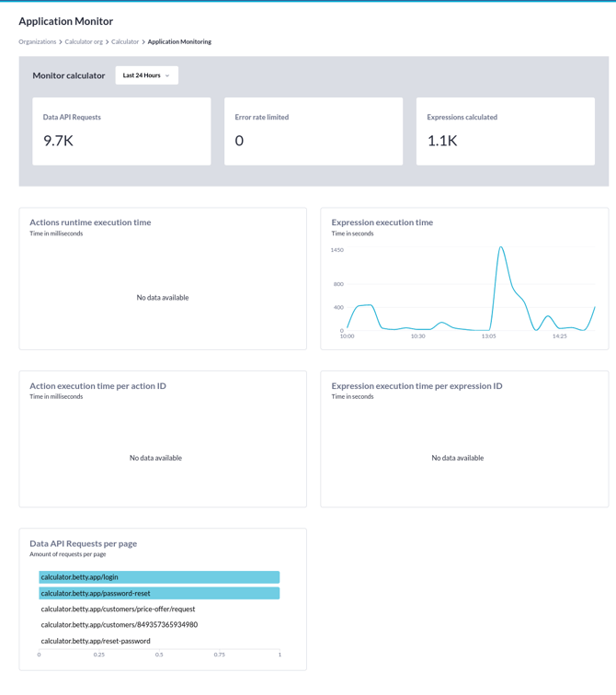
Task: Click the 13:05 label on chart x-axis
Action: click(489, 336)
